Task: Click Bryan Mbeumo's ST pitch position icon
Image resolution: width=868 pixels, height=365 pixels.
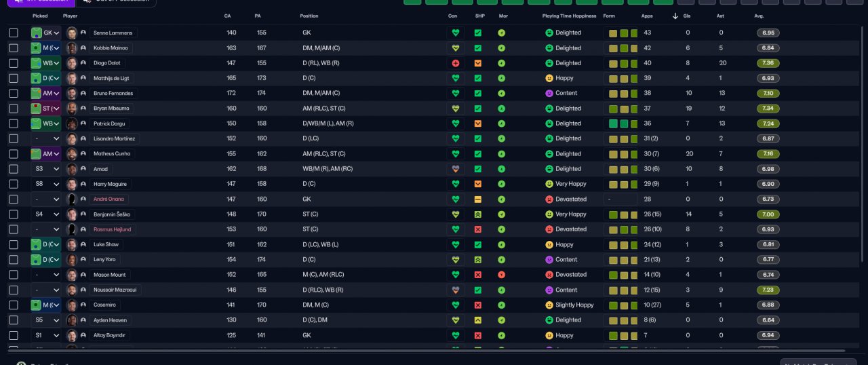Action: [x=37, y=109]
